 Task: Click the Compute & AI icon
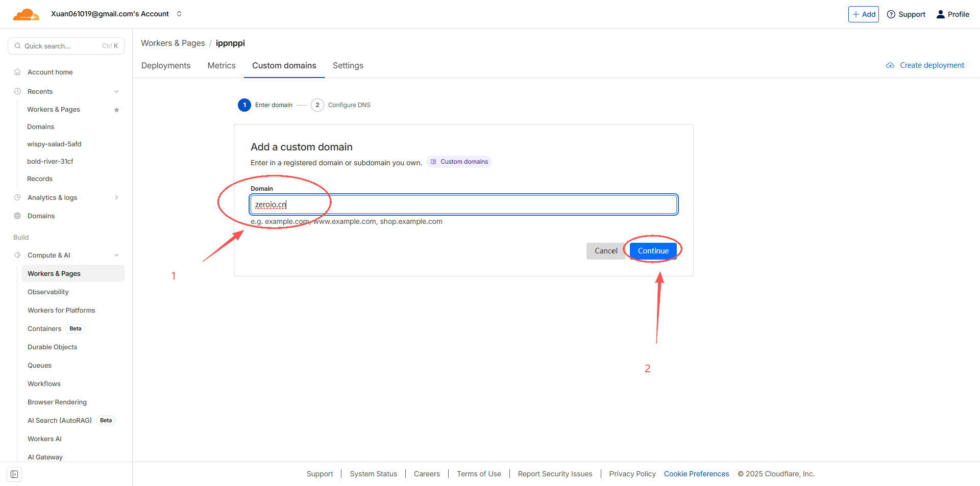point(17,255)
